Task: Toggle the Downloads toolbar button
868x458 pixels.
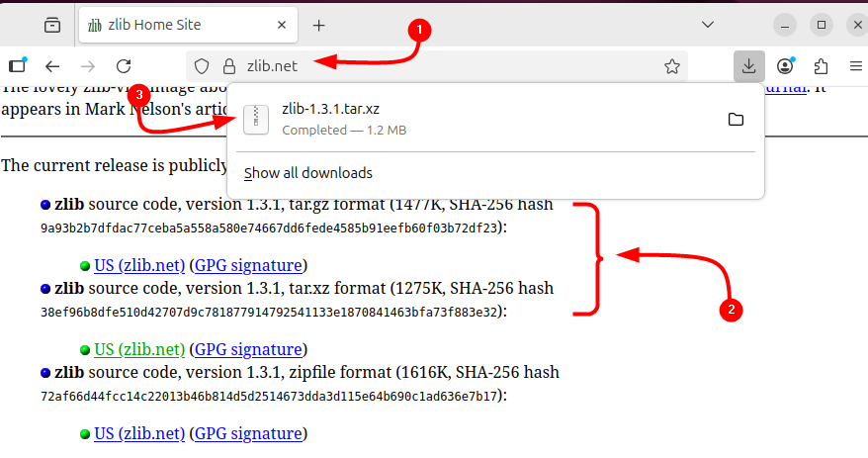Action: 749,66
